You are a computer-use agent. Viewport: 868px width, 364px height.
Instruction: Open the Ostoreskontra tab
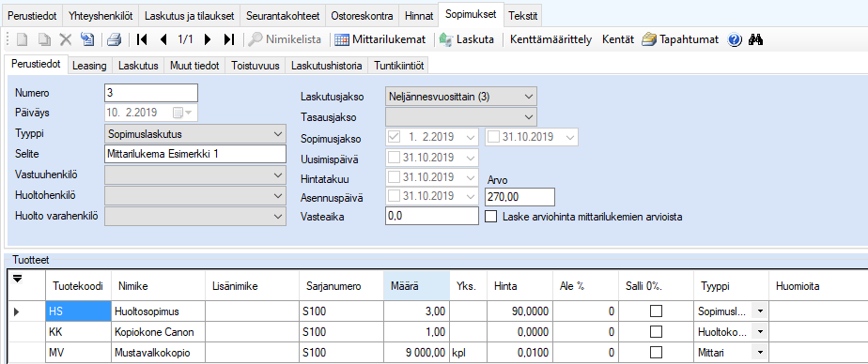(x=362, y=16)
